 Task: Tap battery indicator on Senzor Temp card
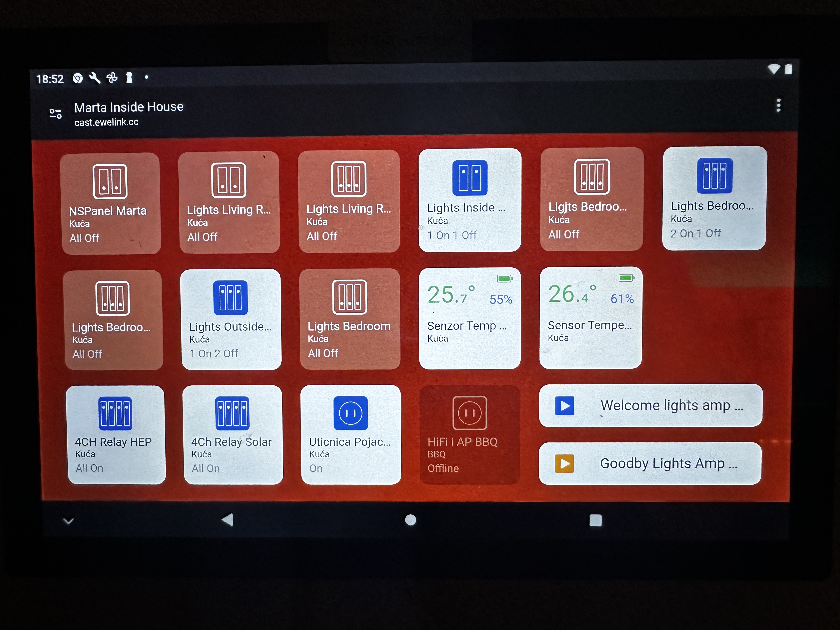505,279
